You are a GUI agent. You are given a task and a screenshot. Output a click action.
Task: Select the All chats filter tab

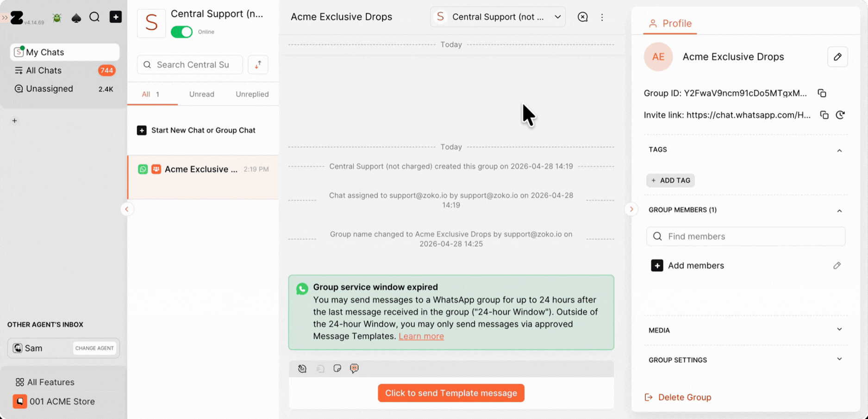pos(152,94)
